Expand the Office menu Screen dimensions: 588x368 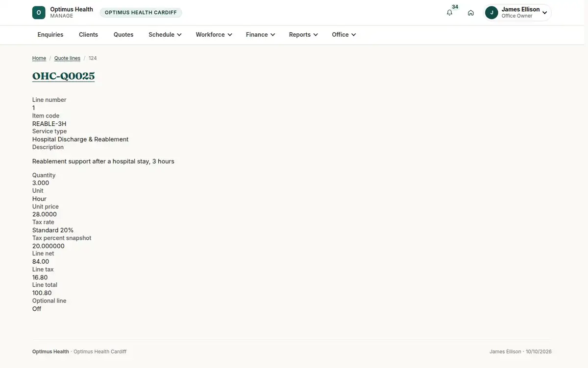pos(343,35)
